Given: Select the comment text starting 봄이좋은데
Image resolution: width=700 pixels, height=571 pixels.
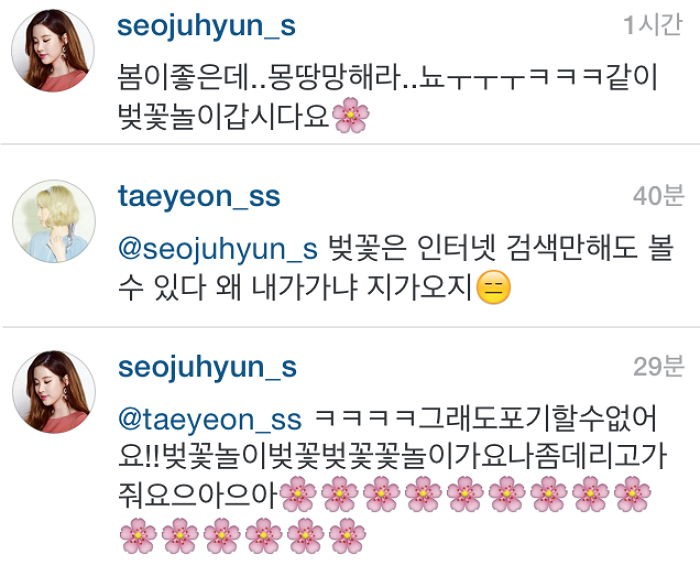Looking at the screenshot, I should click(x=387, y=97).
